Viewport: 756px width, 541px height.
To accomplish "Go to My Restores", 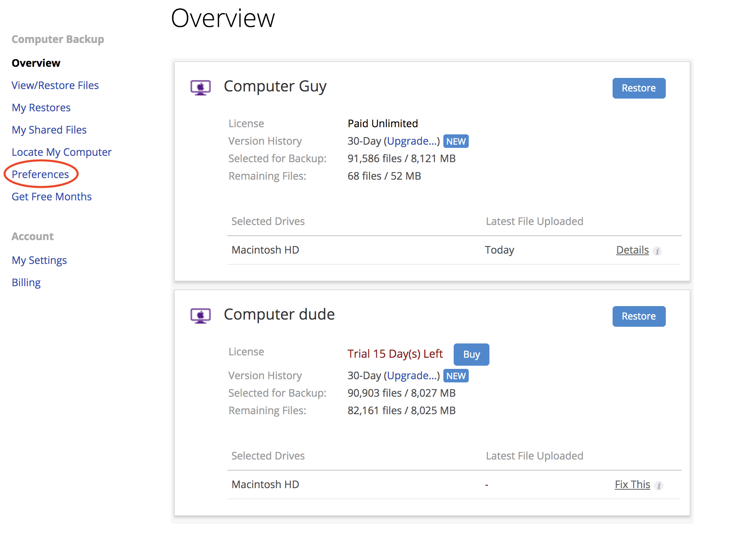I will click(x=41, y=107).
